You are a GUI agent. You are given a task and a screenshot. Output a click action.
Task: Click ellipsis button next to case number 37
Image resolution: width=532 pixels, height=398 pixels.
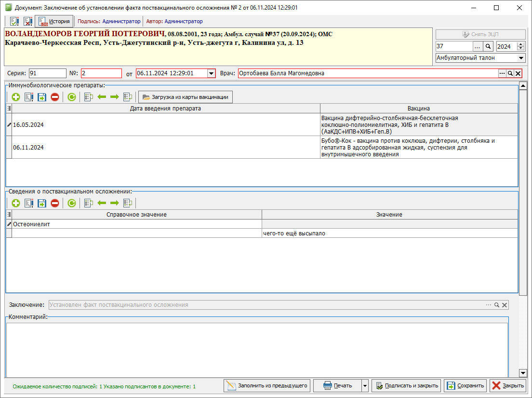(478, 46)
